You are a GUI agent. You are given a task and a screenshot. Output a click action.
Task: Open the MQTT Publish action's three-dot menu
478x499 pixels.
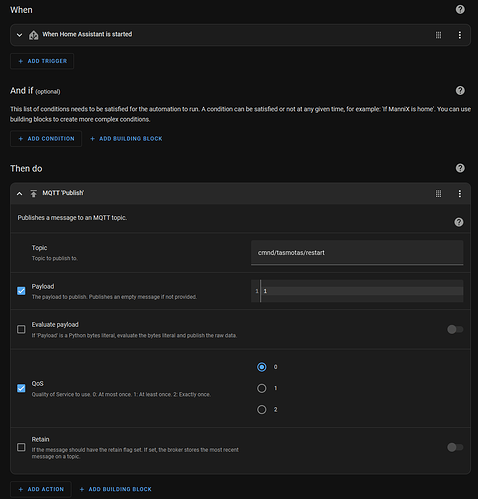point(460,193)
